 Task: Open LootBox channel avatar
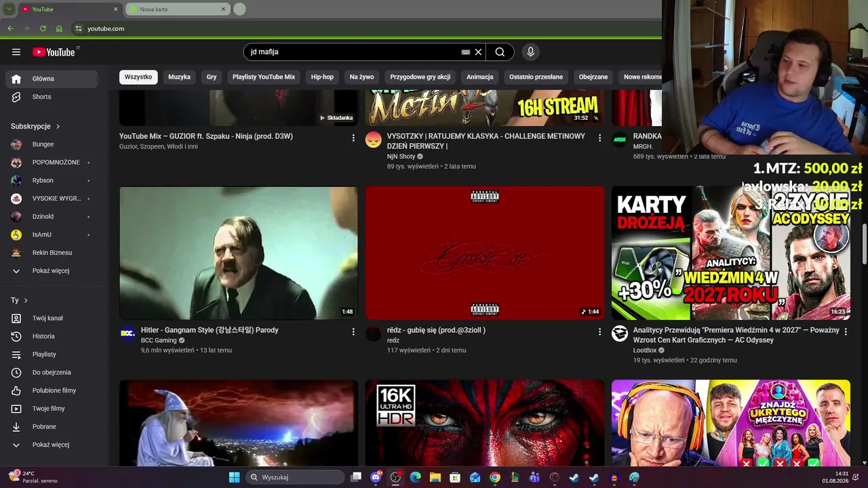pos(620,333)
